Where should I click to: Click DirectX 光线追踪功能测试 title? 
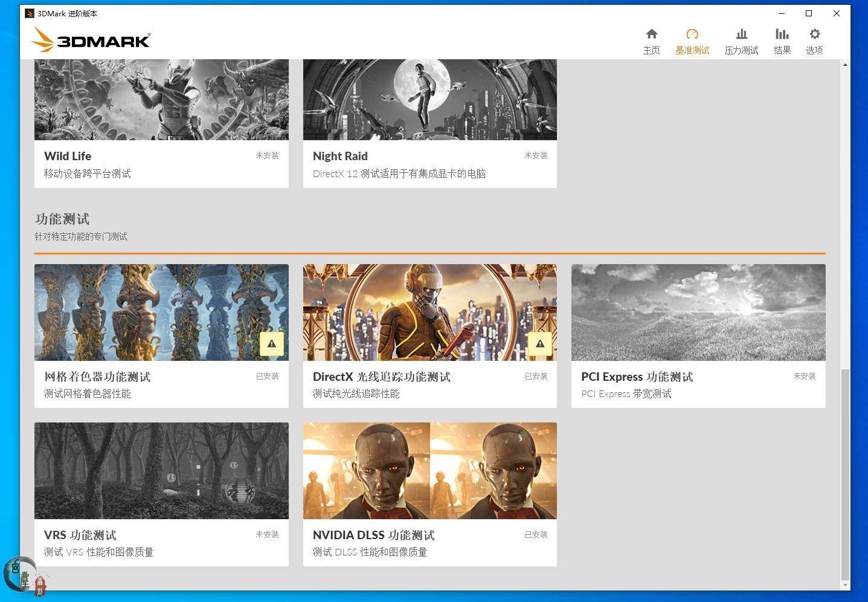point(382,377)
